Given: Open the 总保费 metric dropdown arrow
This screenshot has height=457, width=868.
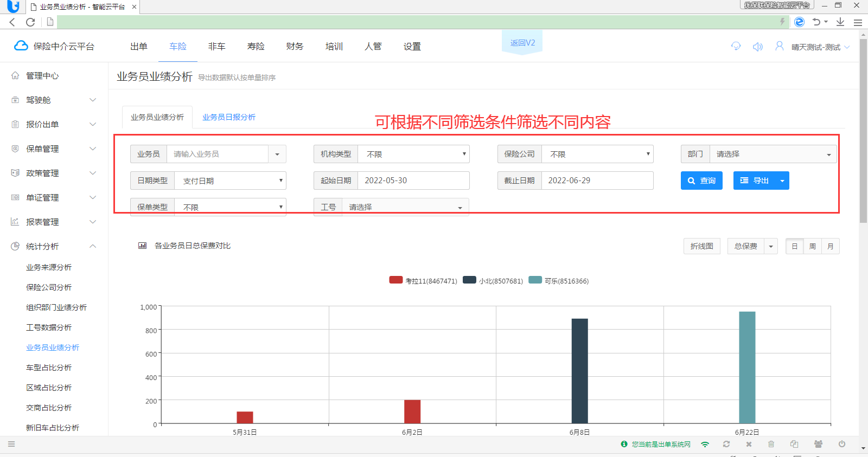Looking at the screenshot, I should [771, 246].
